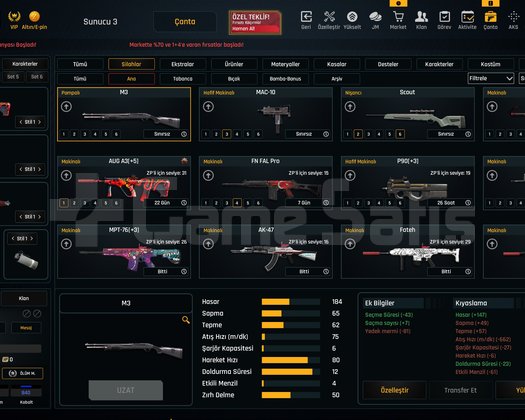
Task: Click the ÖLÜM M. button
Action: (x=22, y=373)
